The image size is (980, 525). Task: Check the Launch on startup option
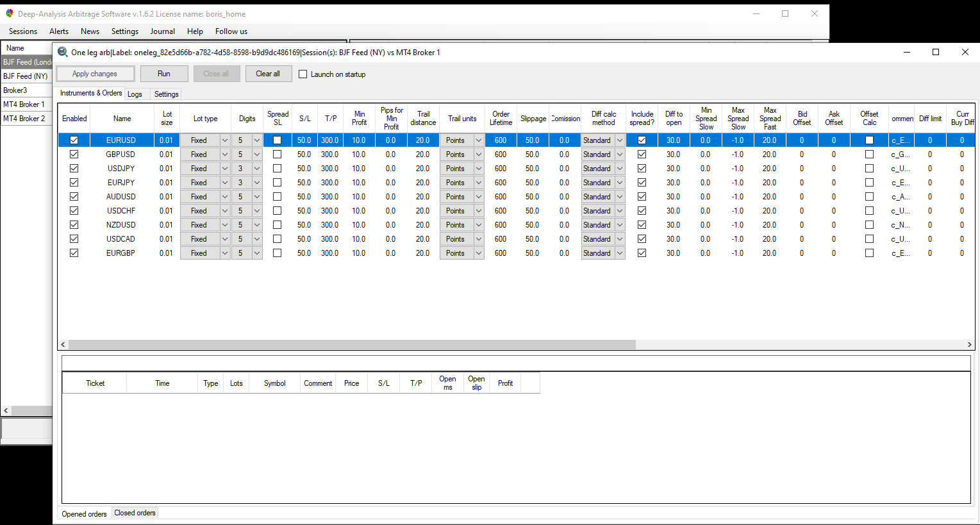(303, 74)
